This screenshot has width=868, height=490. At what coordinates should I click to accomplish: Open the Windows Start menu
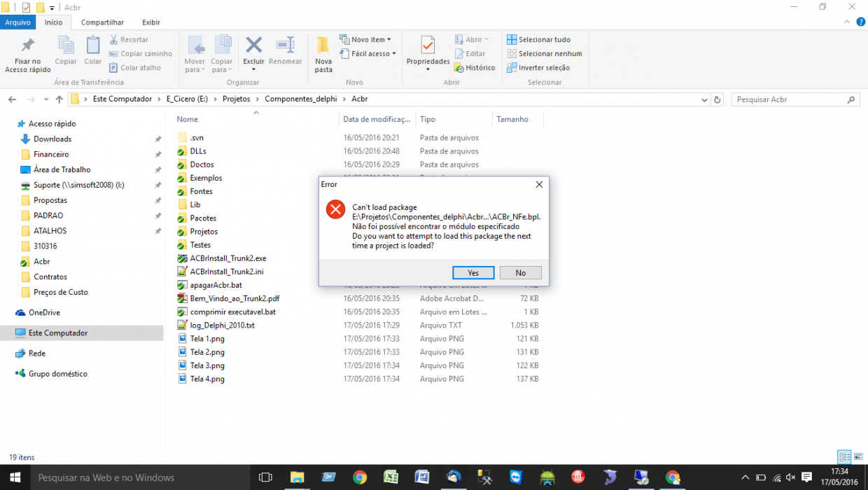tap(15, 477)
